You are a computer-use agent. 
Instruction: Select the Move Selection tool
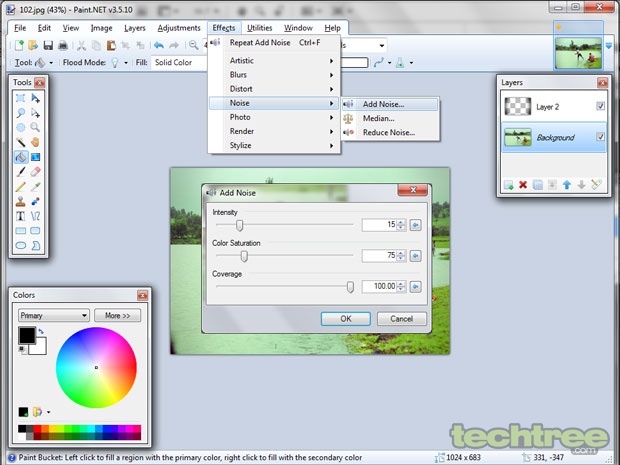click(x=36, y=113)
